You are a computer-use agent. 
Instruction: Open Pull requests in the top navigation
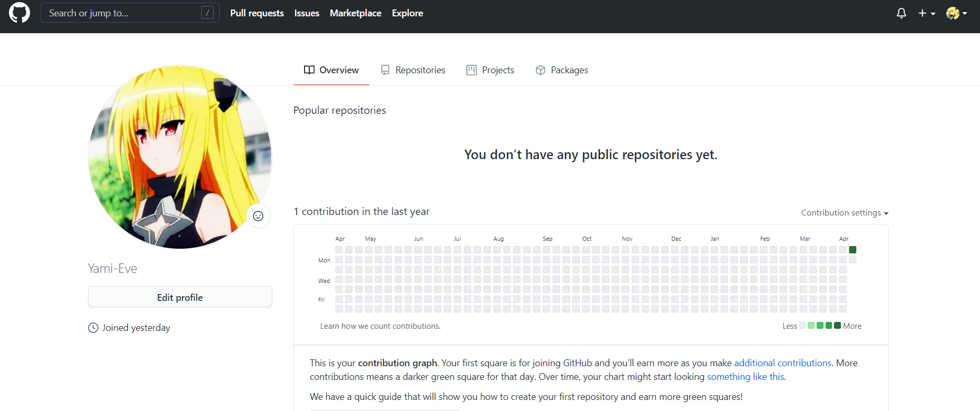257,13
